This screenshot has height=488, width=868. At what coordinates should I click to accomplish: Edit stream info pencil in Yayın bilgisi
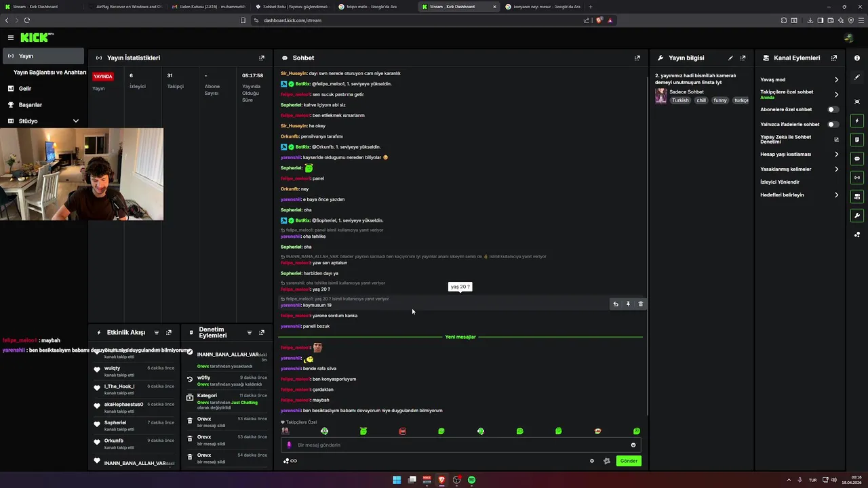click(x=730, y=58)
